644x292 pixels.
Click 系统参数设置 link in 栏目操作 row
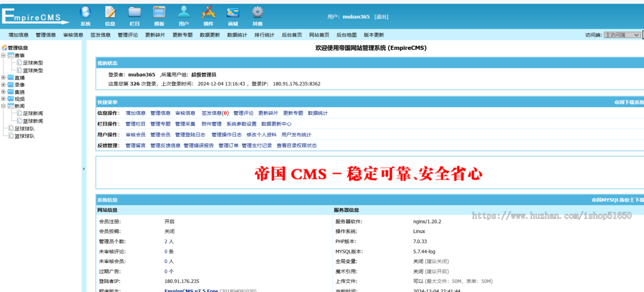[241, 124]
